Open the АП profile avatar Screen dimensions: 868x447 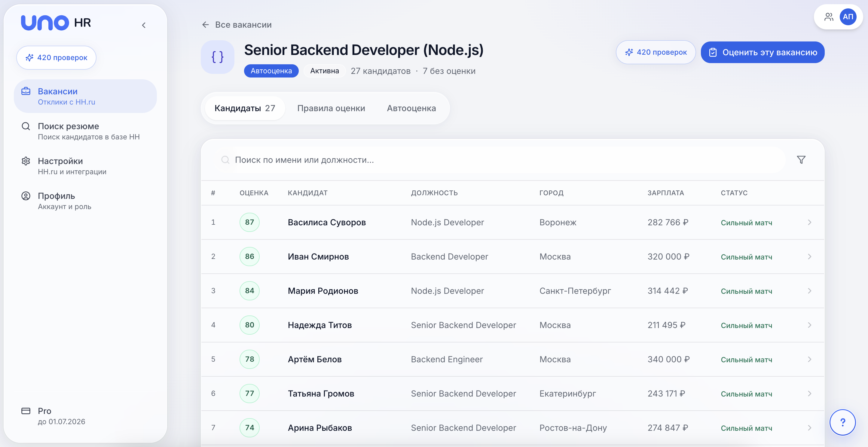(848, 17)
